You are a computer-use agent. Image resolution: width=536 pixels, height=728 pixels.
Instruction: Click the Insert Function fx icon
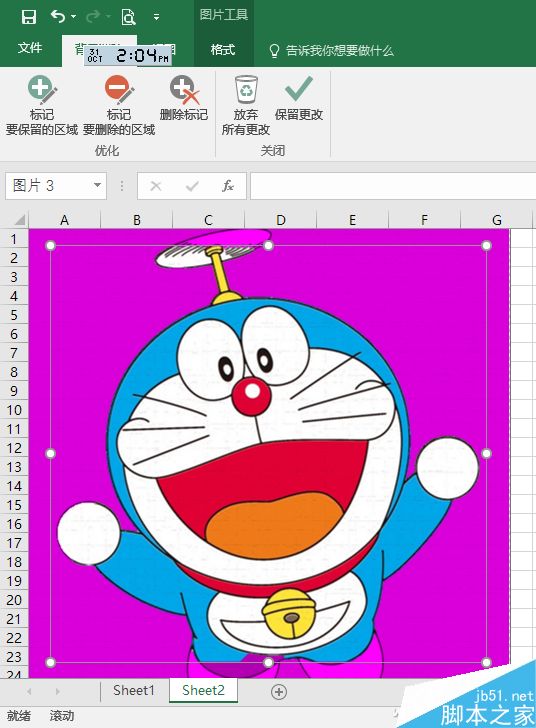point(228,186)
